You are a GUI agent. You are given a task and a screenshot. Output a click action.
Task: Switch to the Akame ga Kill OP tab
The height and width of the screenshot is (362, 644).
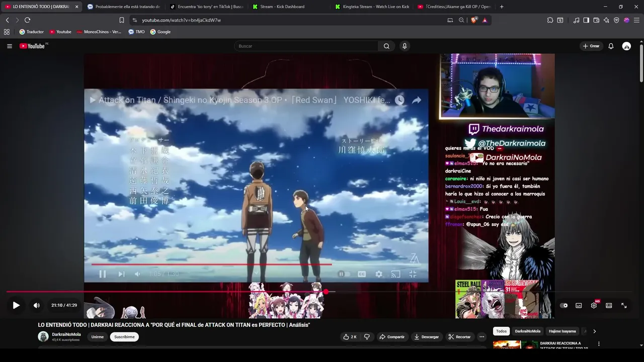point(454,7)
